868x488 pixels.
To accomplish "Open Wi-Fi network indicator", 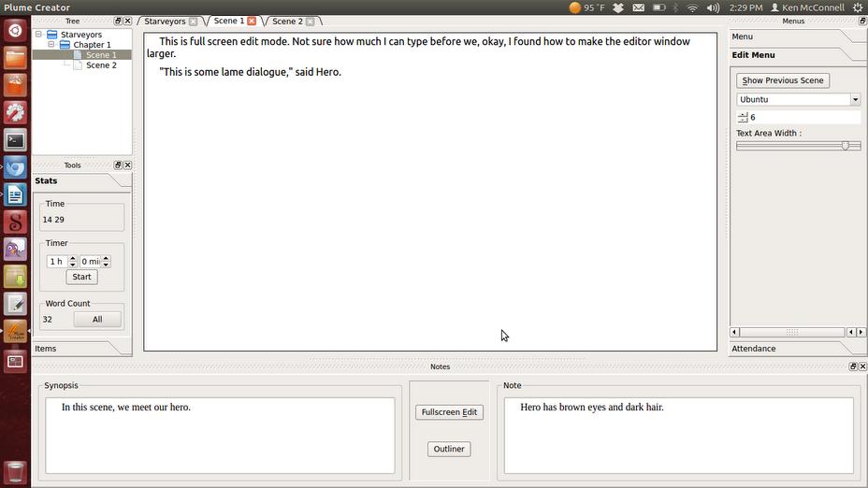I will (x=692, y=7).
